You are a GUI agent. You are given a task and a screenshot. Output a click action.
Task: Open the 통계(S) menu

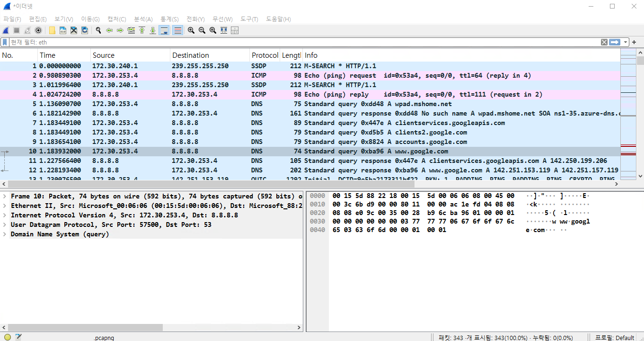tap(169, 19)
